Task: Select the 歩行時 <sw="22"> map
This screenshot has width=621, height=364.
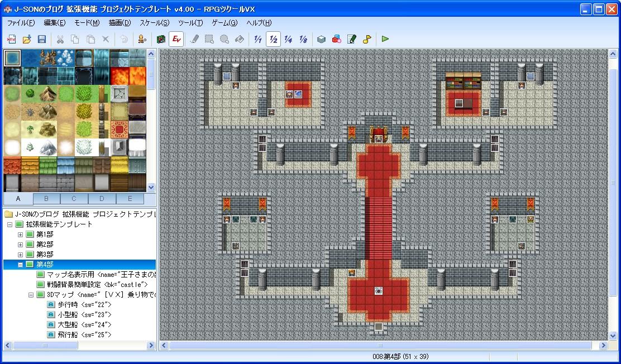Action: (79, 305)
